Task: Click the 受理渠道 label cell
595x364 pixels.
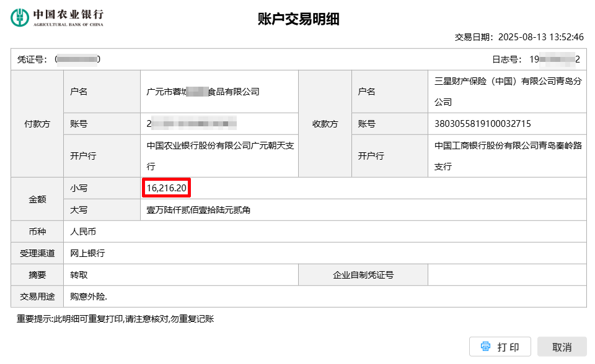Action: click(37, 253)
